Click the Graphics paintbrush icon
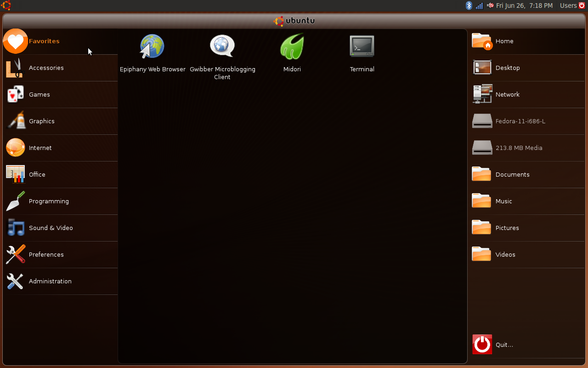This screenshot has height=368, width=588. click(16, 121)
